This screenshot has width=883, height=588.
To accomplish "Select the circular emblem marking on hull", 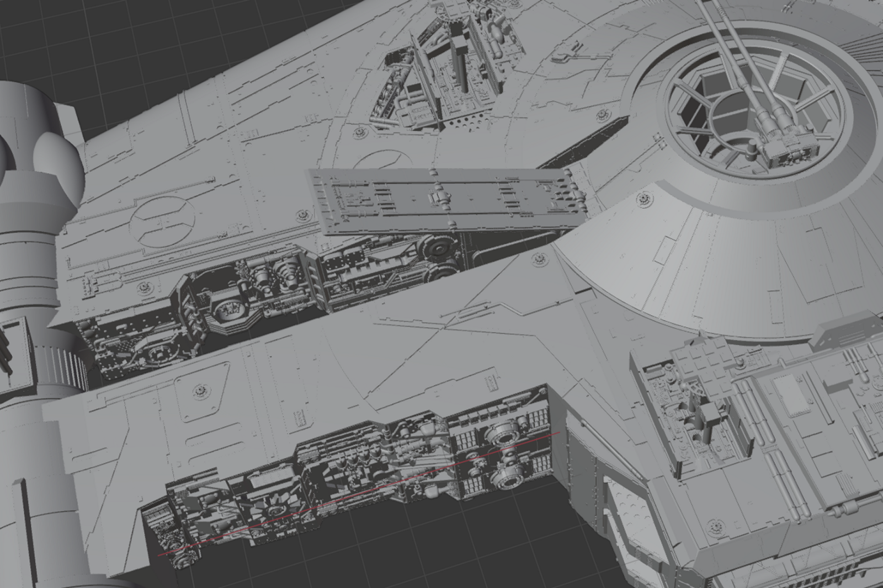I will [161, 223].
